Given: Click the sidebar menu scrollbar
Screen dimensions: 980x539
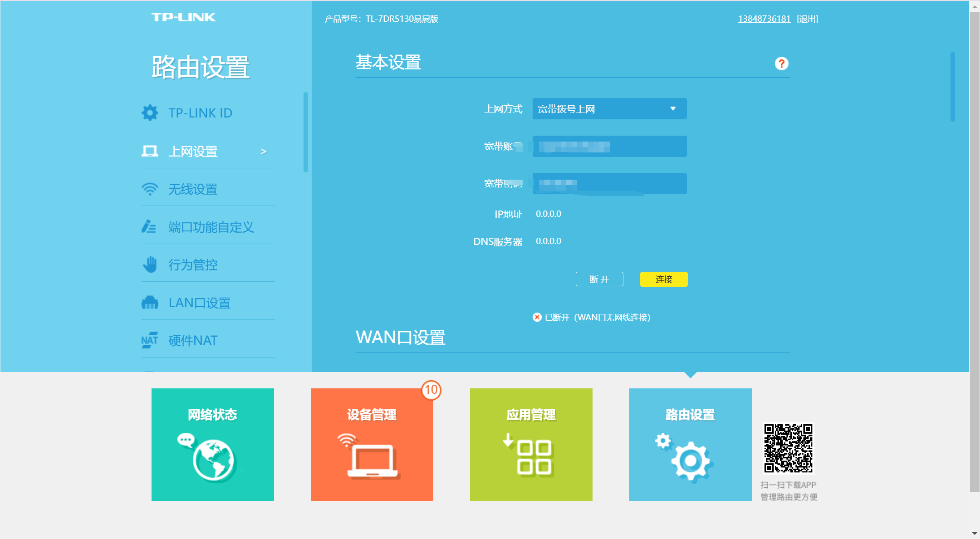Looking at the screenshot, I should tap(306, 132).
